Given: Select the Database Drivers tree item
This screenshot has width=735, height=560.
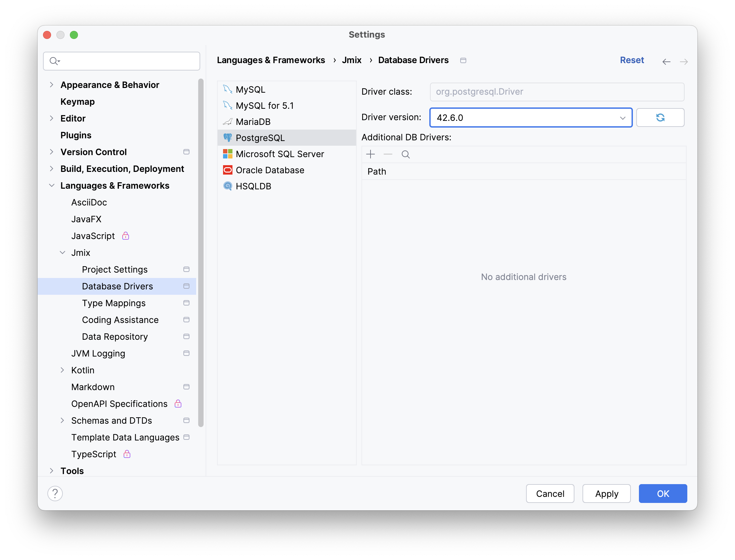Looking at the screenshot, I should tap(117, 286).
